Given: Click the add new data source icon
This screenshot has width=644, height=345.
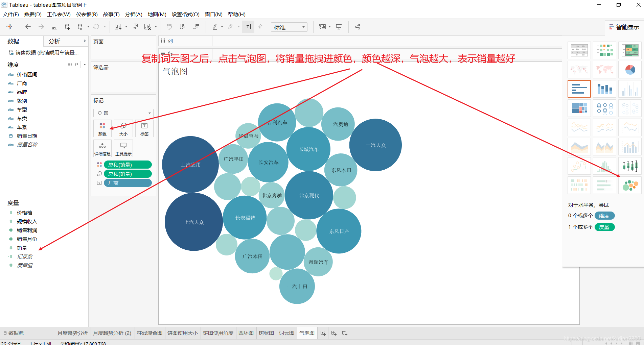Looking at the screenshot, I should point(67,27).
